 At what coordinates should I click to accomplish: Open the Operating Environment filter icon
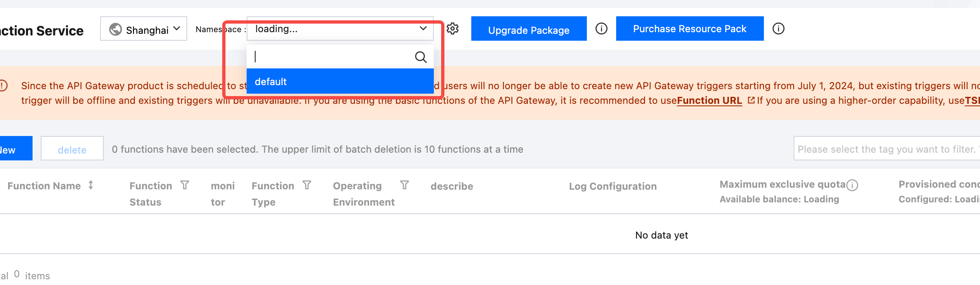(405, 185)
